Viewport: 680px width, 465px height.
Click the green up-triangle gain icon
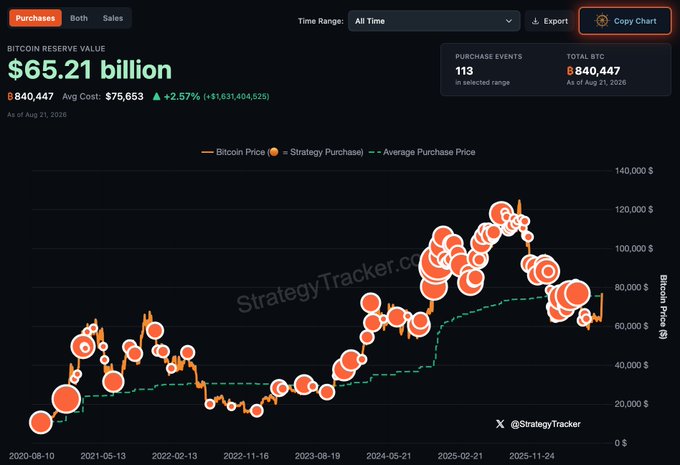coord(157,96)
